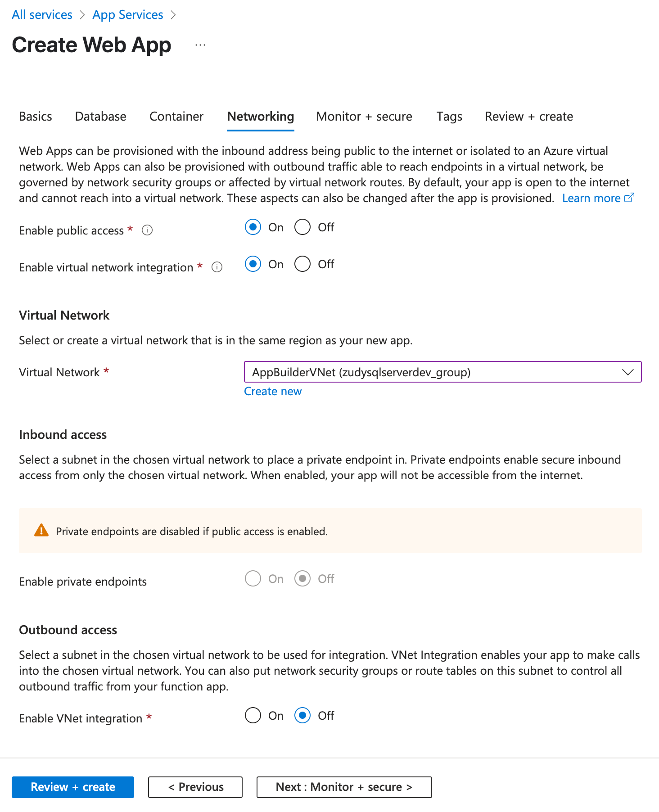Click the warning triangle in private endpoints notice
The width and height of the screenshot is (659, 812).
(x=41, y=531)
